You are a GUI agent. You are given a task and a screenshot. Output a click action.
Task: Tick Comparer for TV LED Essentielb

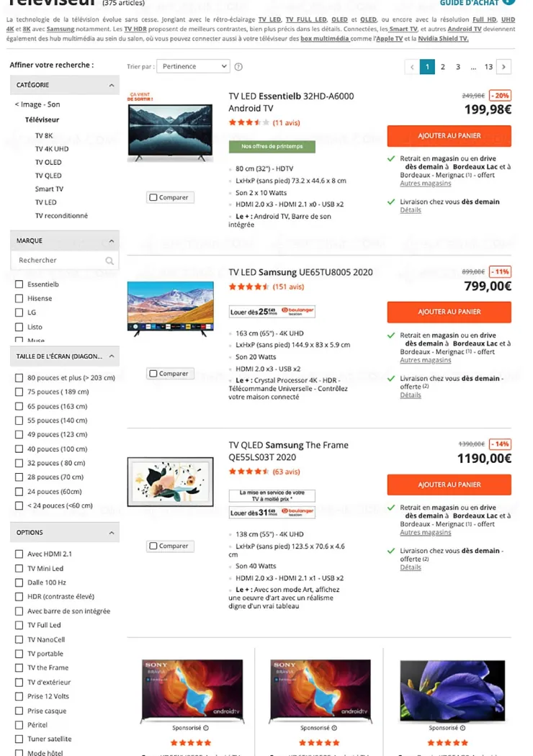click(153, 197)
